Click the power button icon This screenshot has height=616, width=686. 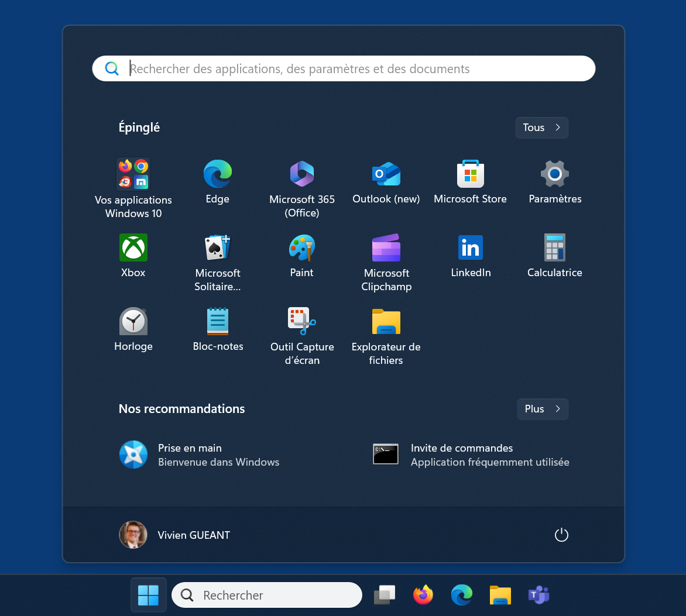561,535
